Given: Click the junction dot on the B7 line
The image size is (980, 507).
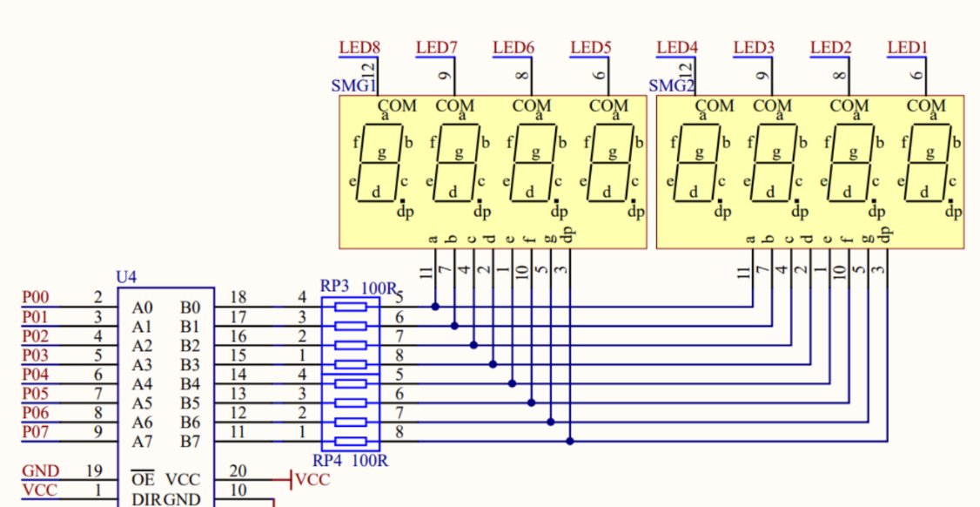Looking at the screenshot, I should (x=570, y=441).
